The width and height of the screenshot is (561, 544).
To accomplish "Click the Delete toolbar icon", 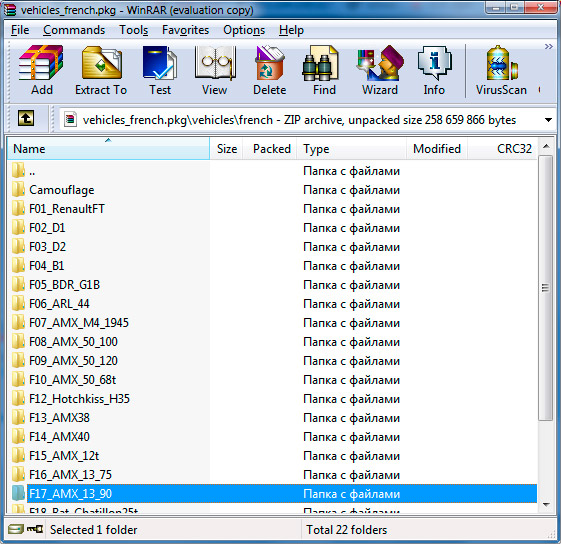I will [269, 70].
